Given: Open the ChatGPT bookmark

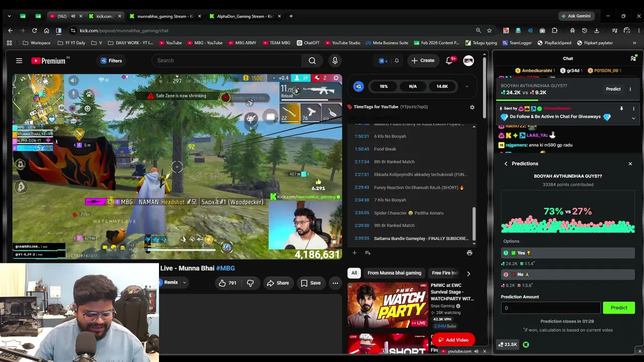Looking at the screenshot, I should tap(308, 43).
